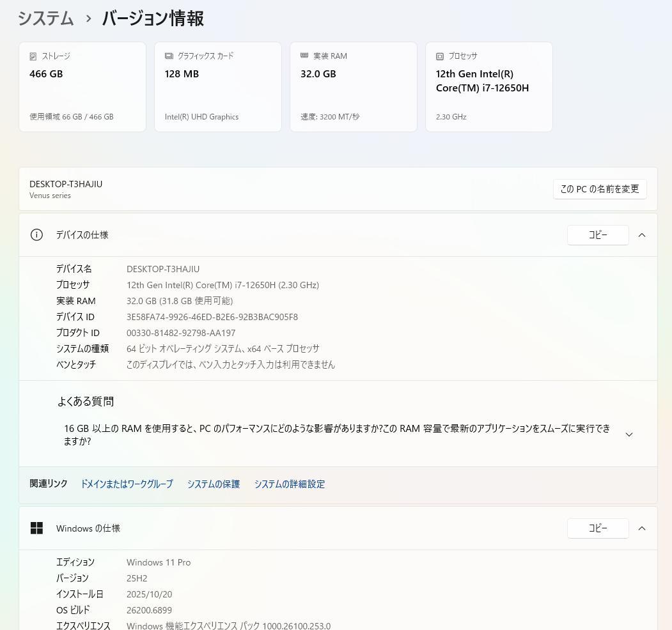Open the ストレージ summary card

click(x=82, y=86)
